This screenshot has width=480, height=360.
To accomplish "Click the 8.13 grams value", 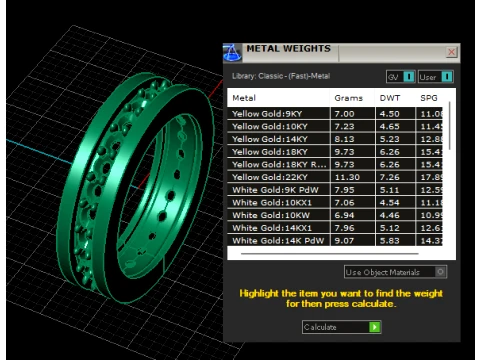I will [344, 139].
